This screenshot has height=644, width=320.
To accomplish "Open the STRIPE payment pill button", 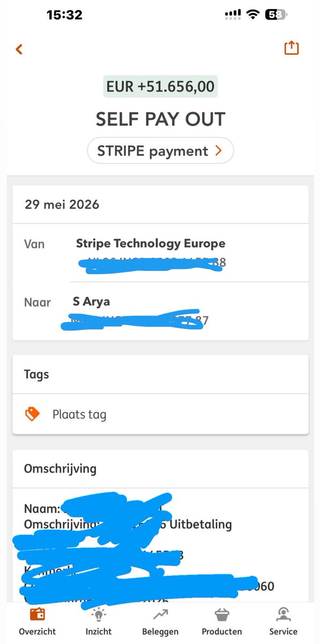I will pos(160,151).
